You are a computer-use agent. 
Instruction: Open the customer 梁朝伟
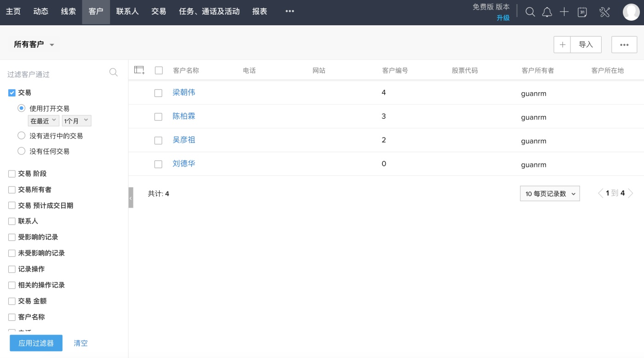[184, 92]
